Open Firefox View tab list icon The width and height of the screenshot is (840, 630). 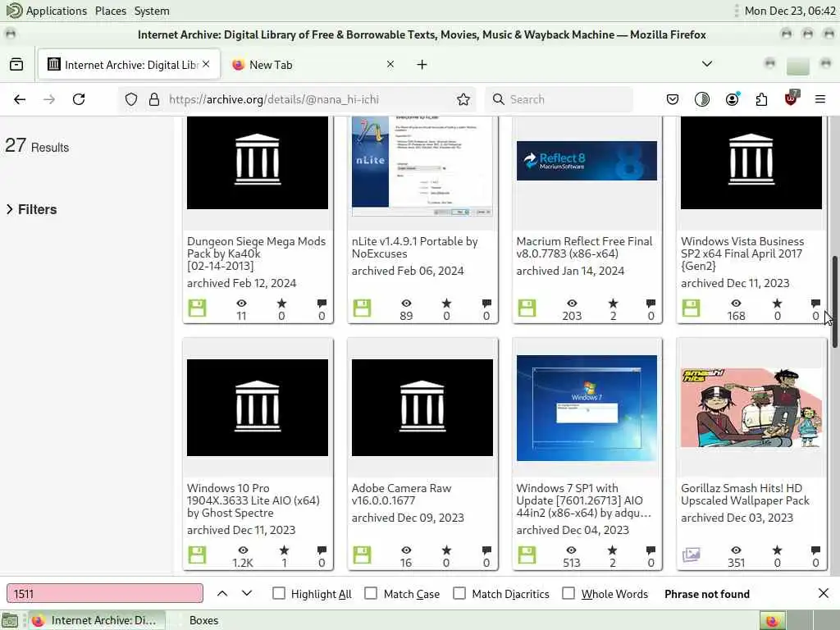point(16,64)
